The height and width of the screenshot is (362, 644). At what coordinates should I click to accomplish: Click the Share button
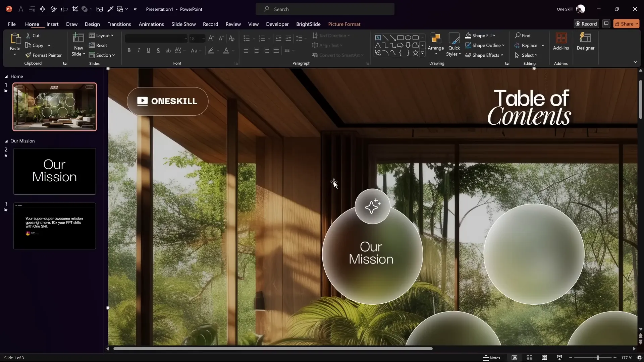[x=626, y=24]
